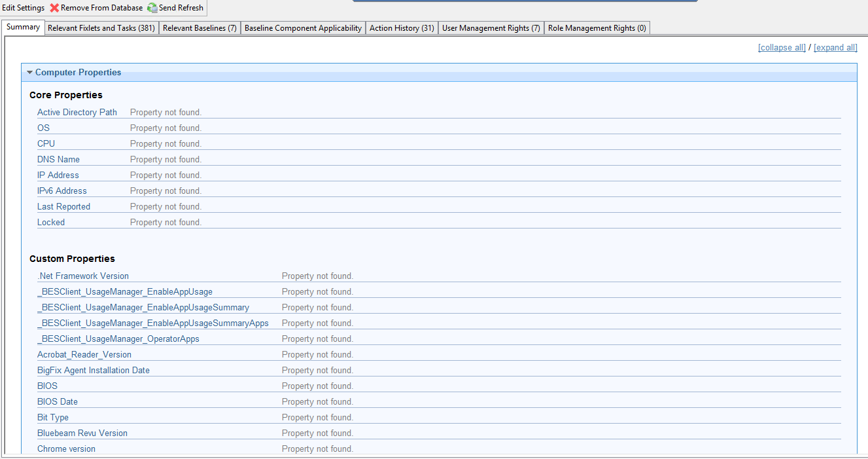Click the expand all link
The image size is (868, 459).
[835, 48]
